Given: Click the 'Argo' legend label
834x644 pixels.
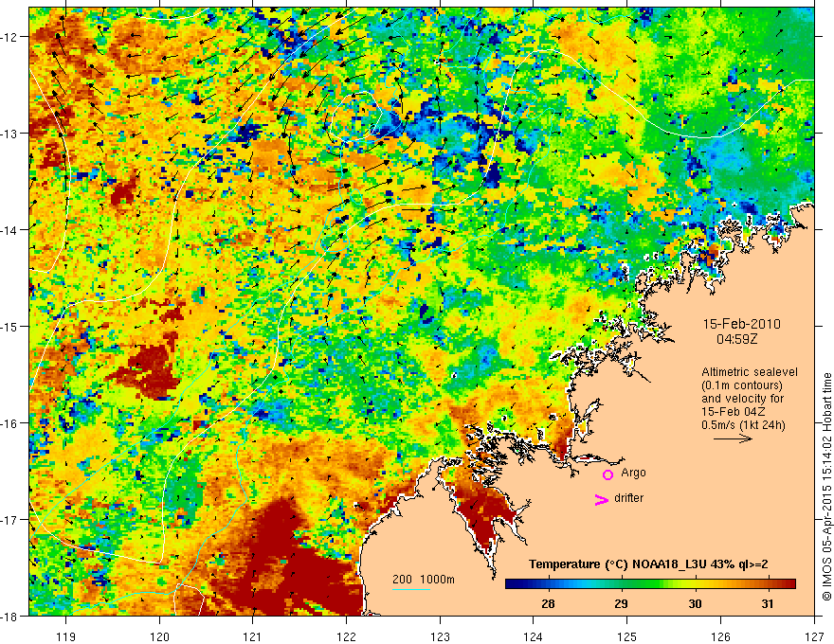Looking at the screenshot, I should point(633,473).
